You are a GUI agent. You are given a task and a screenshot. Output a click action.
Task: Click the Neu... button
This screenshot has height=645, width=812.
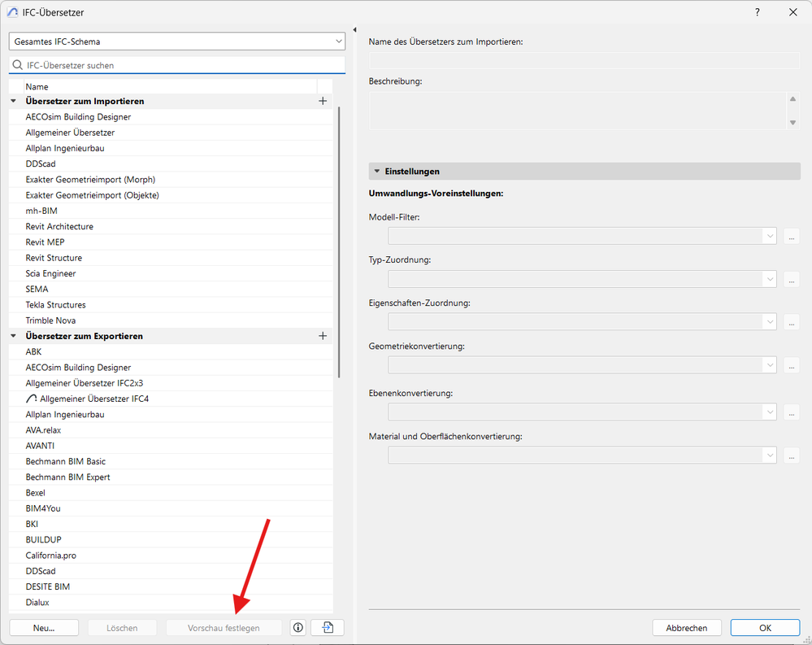coord(44,627)
